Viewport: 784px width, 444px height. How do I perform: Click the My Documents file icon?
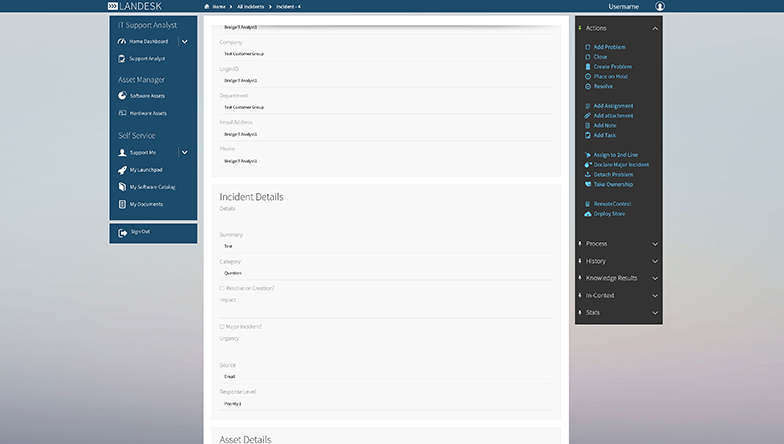tap(122, 204)
